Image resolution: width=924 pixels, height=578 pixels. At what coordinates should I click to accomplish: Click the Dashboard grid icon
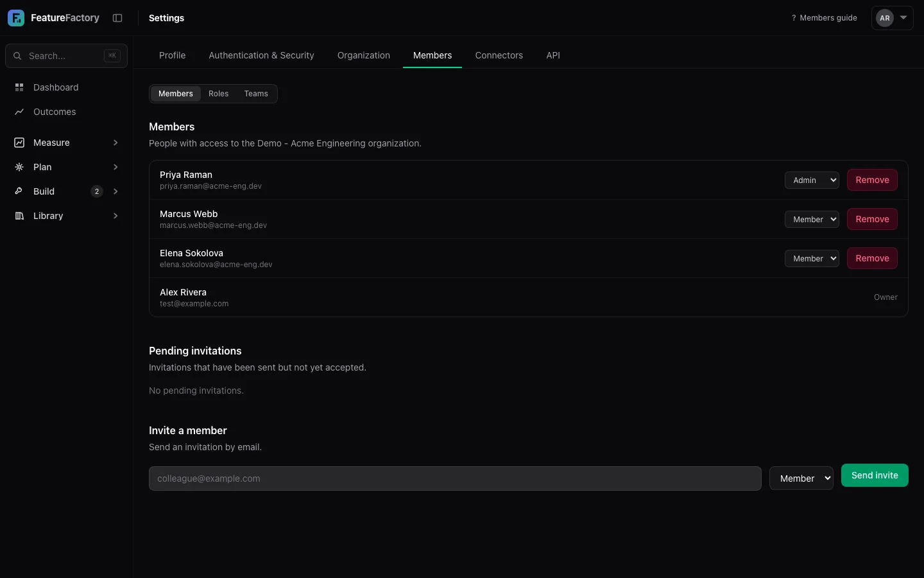(19, 87)
